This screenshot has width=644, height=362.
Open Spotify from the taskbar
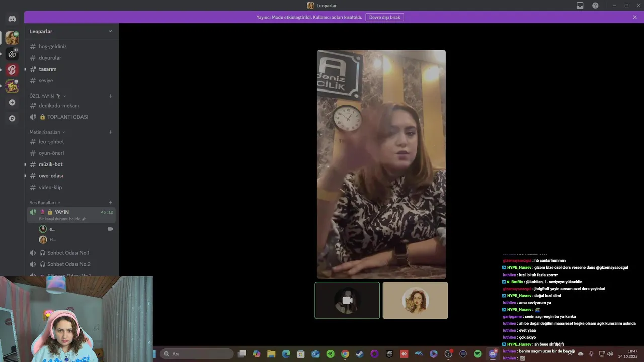pyautogui.click(x=477, y=354)
